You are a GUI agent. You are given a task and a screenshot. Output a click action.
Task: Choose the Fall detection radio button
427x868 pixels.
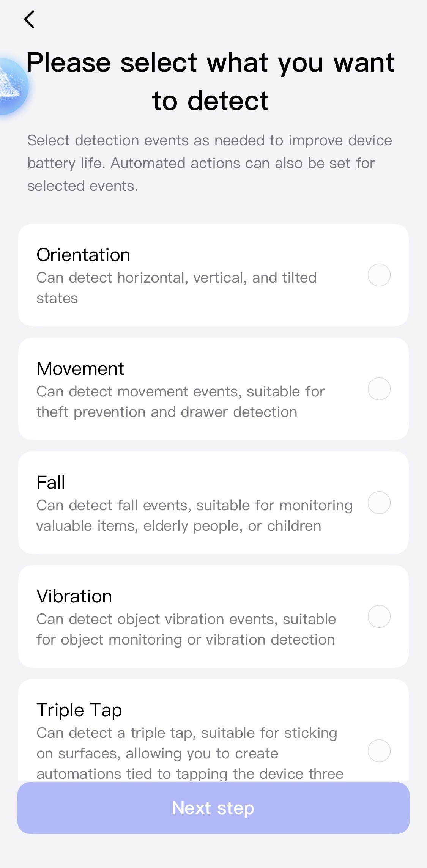click(x=379, y=503)
